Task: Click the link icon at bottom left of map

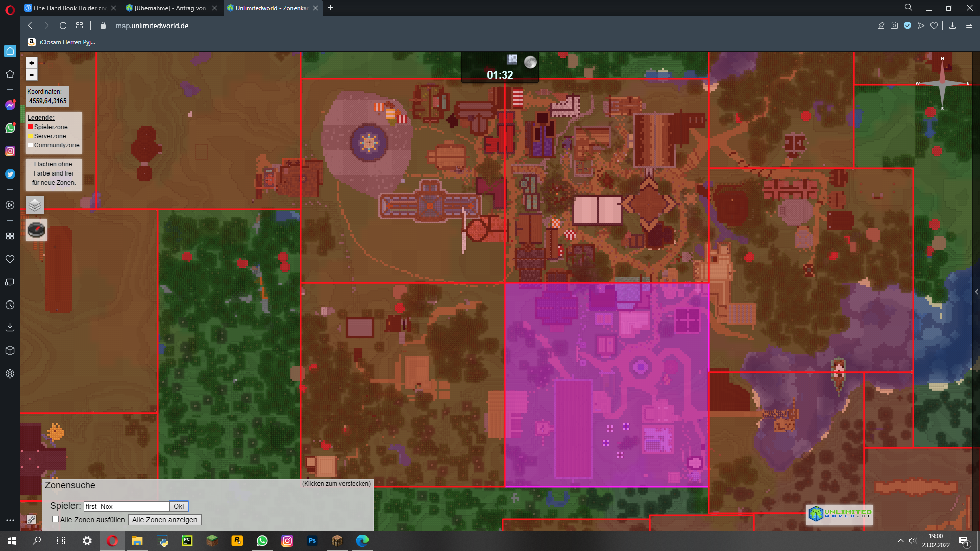Action: point(31,520)
